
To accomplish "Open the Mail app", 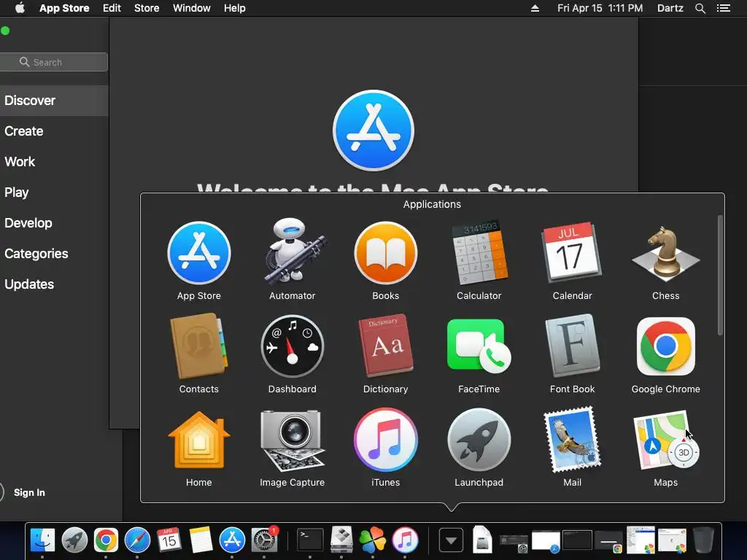I will pyautogui.click(x=572, y=440).
